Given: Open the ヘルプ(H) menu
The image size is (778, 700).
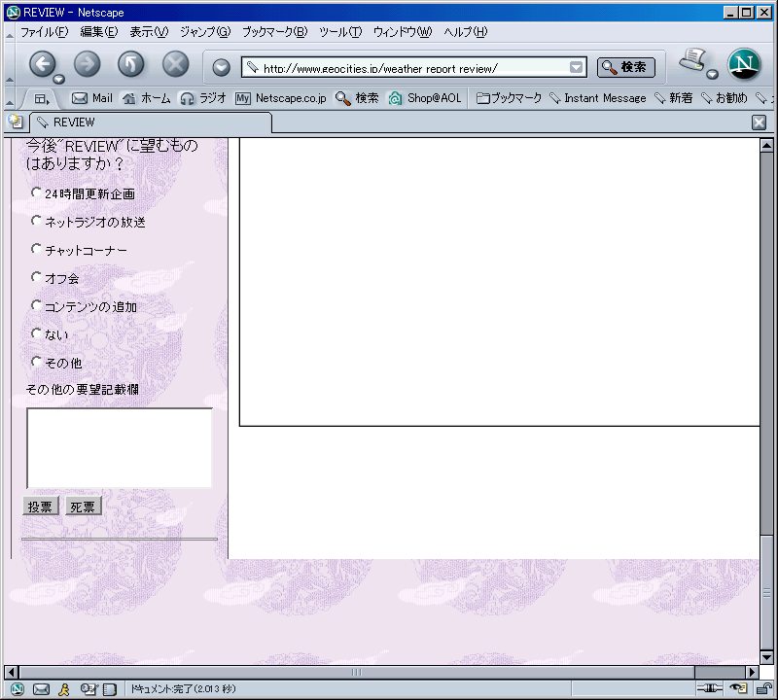Looking at the screenshot, I should point(466,32).
